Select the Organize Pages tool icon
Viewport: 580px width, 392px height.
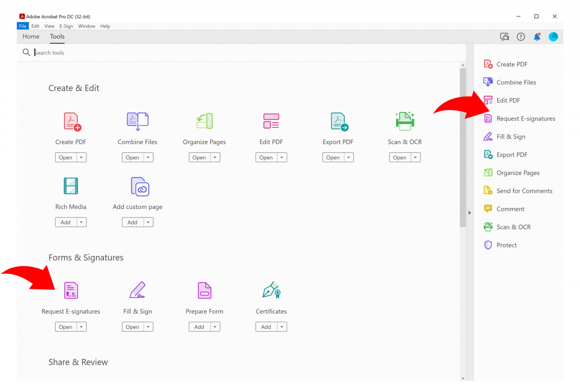pyautogui.click(x=204, y=121)
